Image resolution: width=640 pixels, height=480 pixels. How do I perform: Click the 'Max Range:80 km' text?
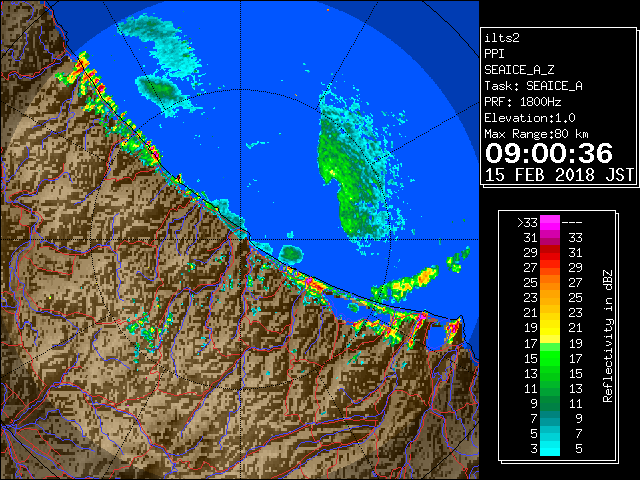[x=537, y=134]
